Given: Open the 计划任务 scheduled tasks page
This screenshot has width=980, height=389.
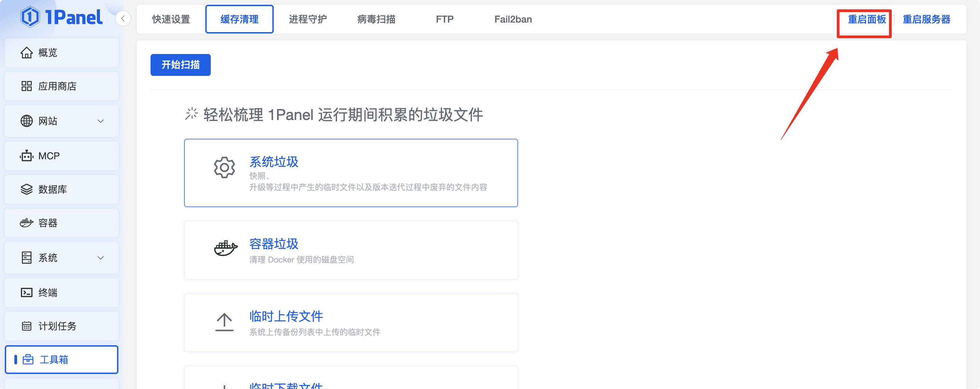Looking at the screenshot, I should click(61, 326).
